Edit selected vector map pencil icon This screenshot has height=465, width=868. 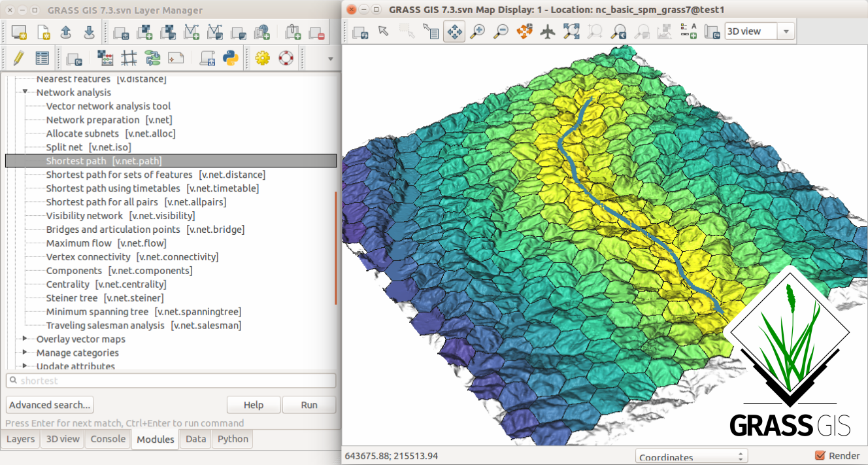[18, 58]
